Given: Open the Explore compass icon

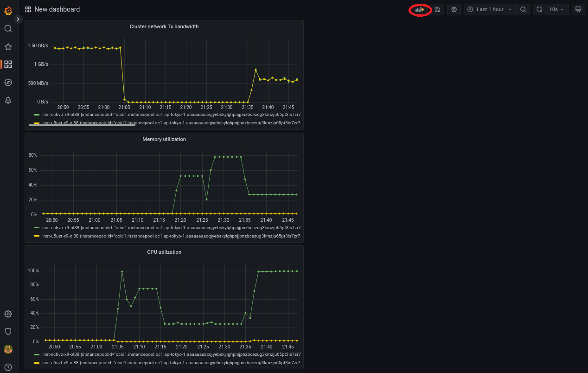Looking at the screenshot, I should (8, 83).
